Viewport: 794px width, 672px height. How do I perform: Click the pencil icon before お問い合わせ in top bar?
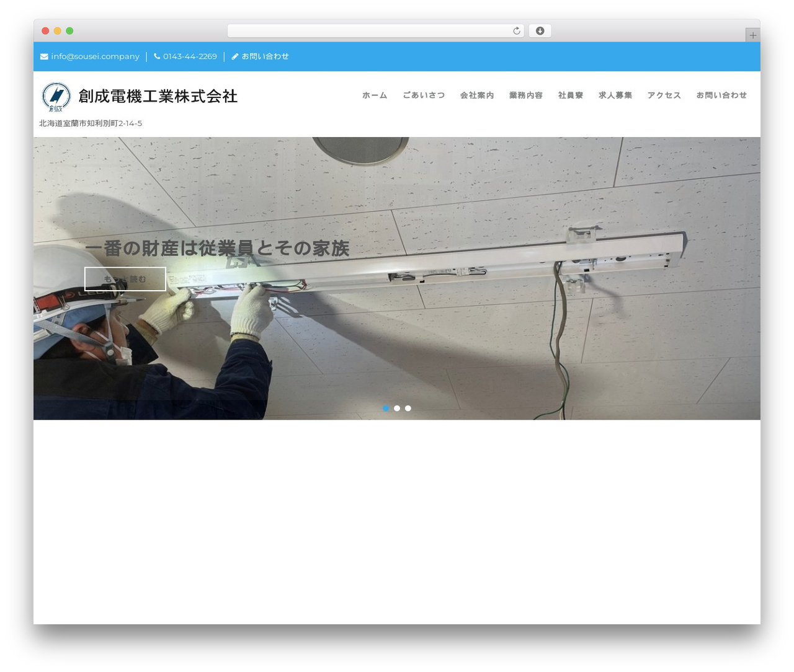pos(235,56)
